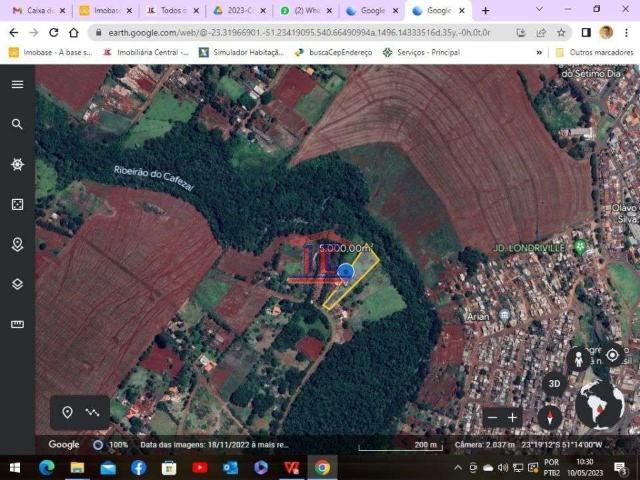Click the Arian place marker
640x480 pixels.
(x=504, y=315)
